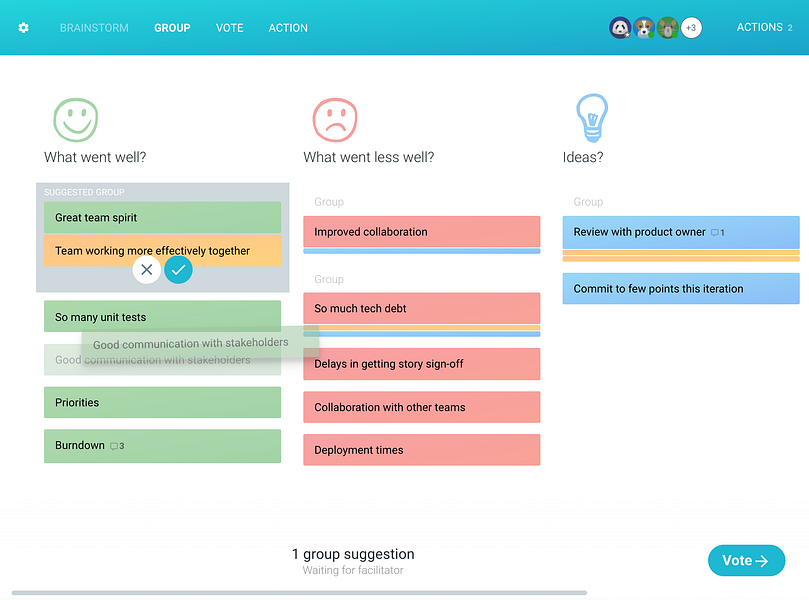Image resolution: width=809 pixels, height=600 pixels.
Task: Click the dog avatar
Action: tap(643, 28)
